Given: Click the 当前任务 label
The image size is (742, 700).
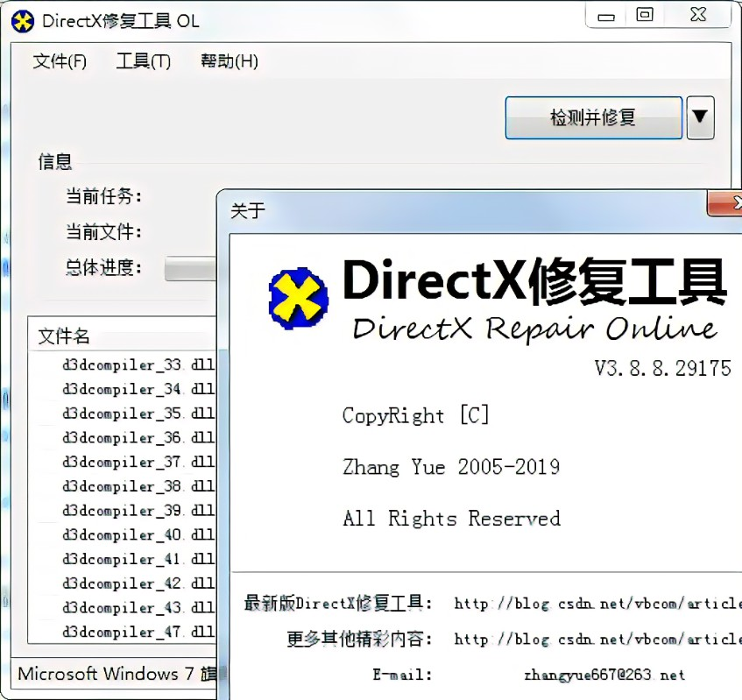Looking at the screenshot, I should coord(103,196).
